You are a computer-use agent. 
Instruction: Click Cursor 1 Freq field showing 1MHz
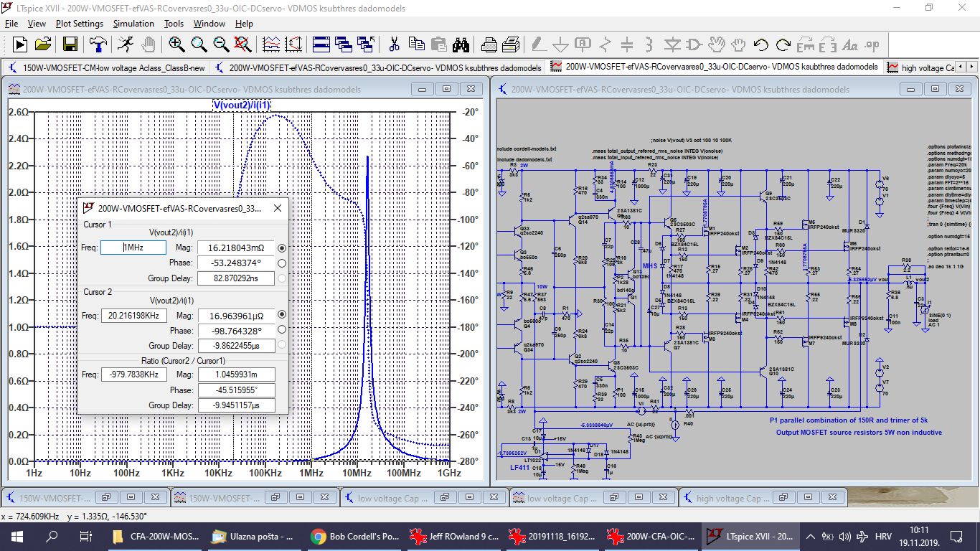pos(133,248)
